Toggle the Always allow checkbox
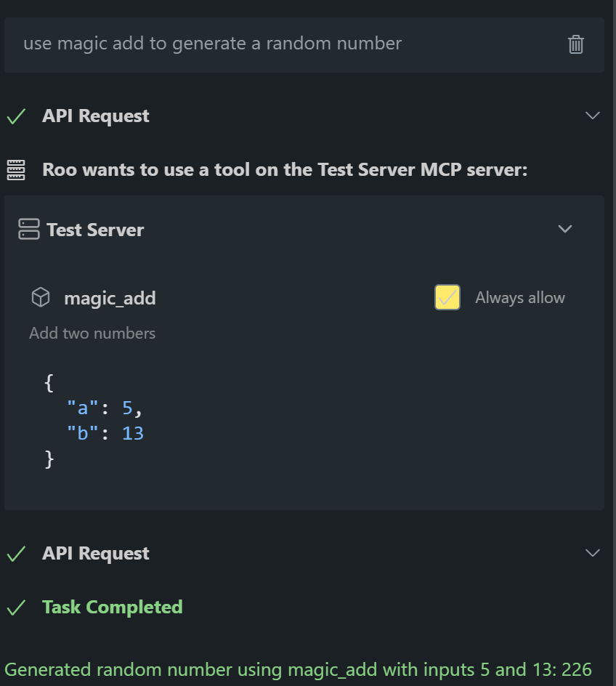 click(x=447, y=297)
